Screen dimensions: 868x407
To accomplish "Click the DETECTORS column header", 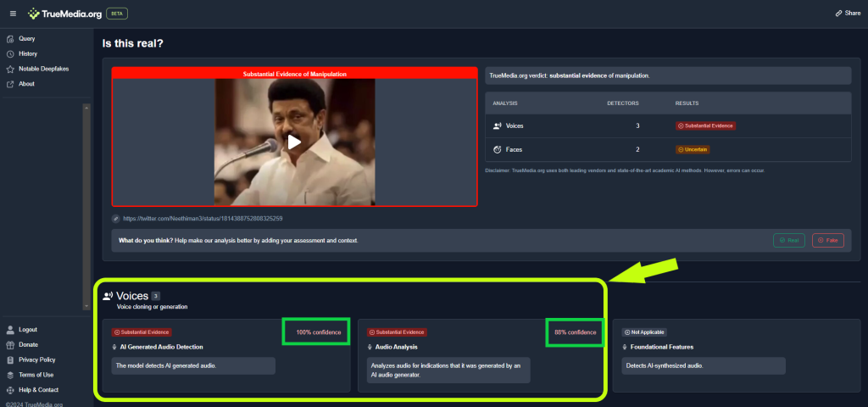I will (623, 103).
